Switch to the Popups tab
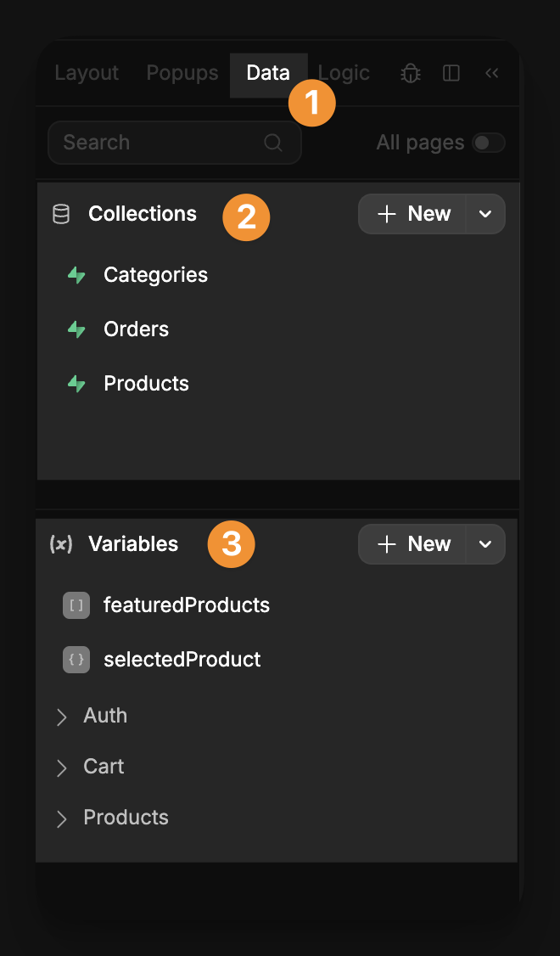Screen dimensions: 560x956 pos(182,73)
